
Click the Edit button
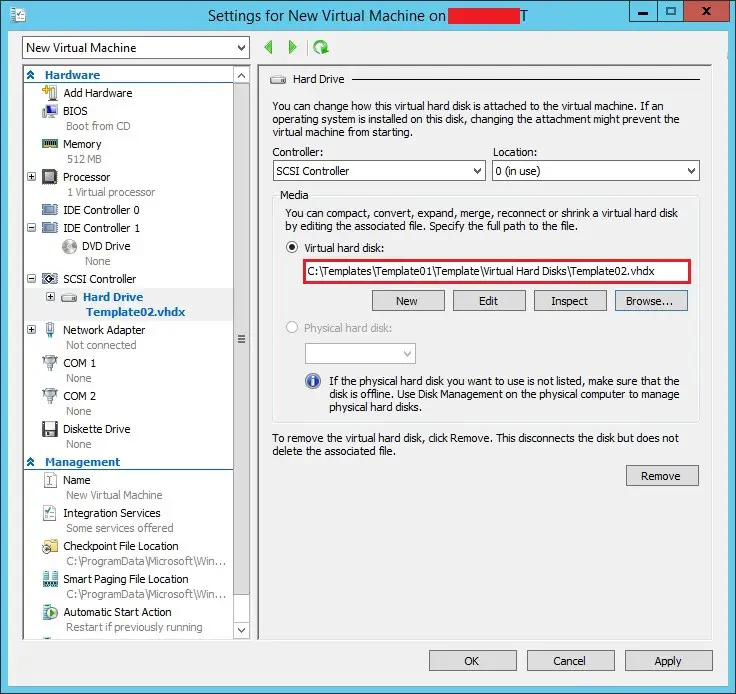tap(489, 301)
